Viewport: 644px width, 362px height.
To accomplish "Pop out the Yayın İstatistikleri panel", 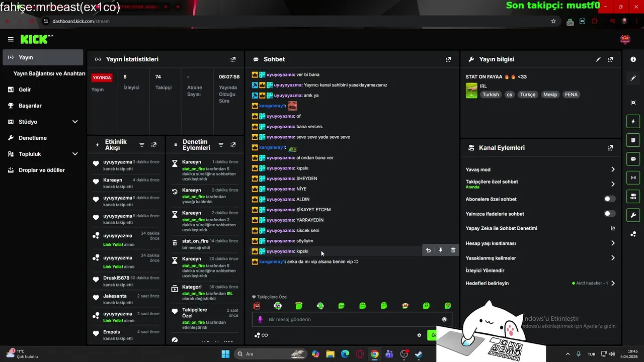I will click(x=233, y=59).
